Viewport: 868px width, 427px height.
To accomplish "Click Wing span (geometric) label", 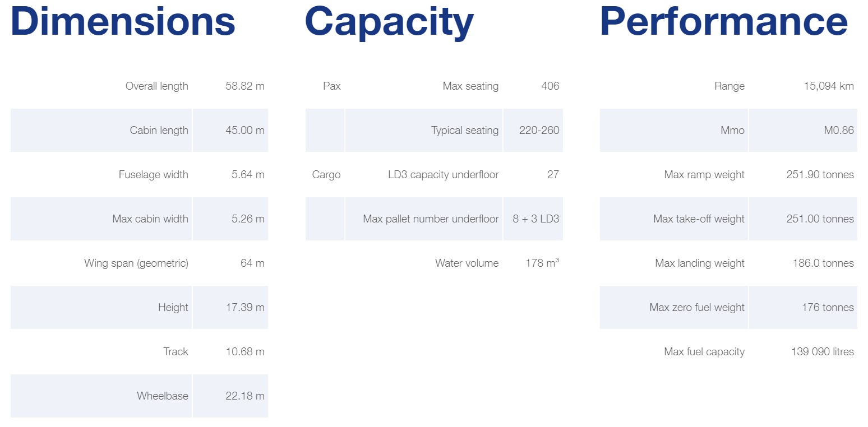I will pyautogui.click(x=136, y=263).
